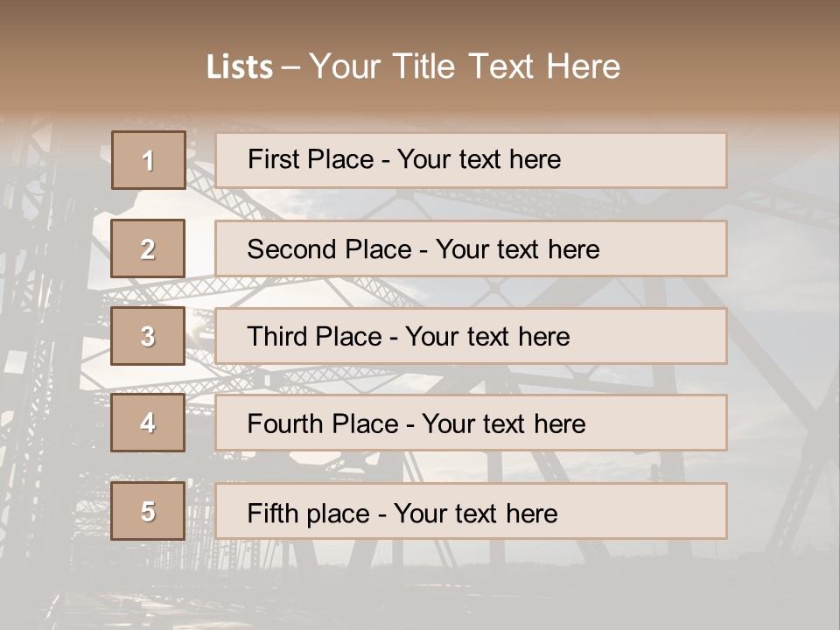This screenshot has height=630, width=840.
Task: Select the number 1 box
Action: coord(149,160)
